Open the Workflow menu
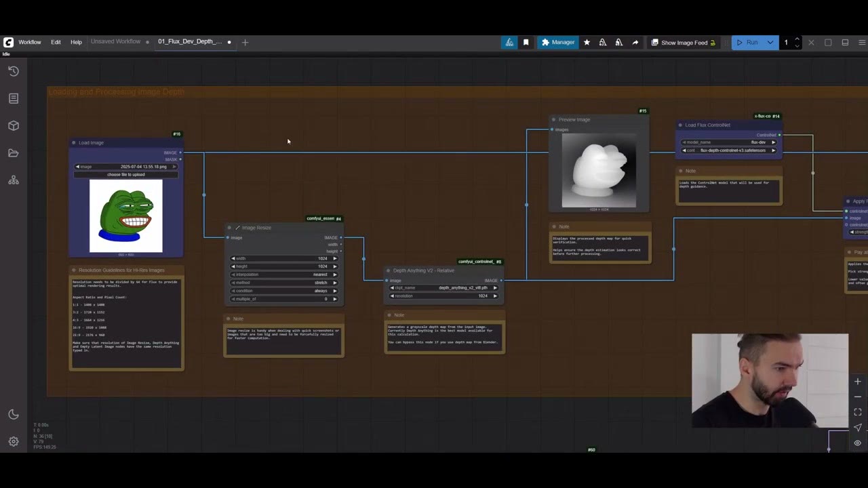 click(x=30, y=42)
